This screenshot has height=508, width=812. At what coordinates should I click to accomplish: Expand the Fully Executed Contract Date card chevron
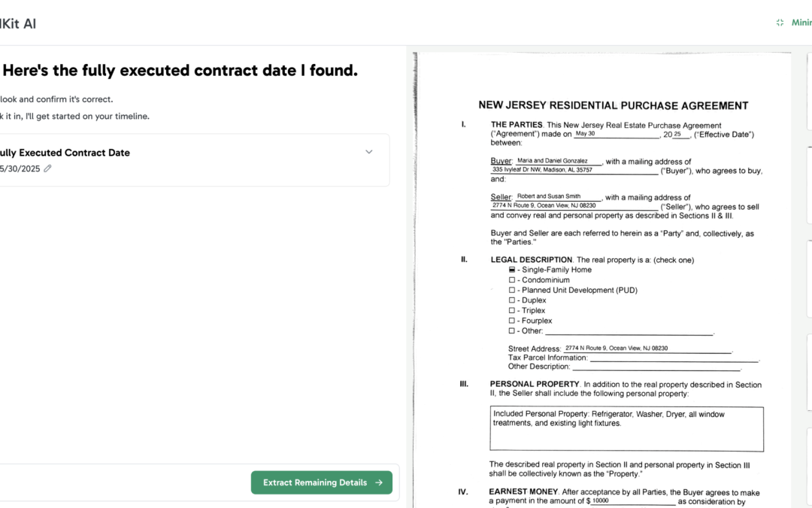pos(368,152)
